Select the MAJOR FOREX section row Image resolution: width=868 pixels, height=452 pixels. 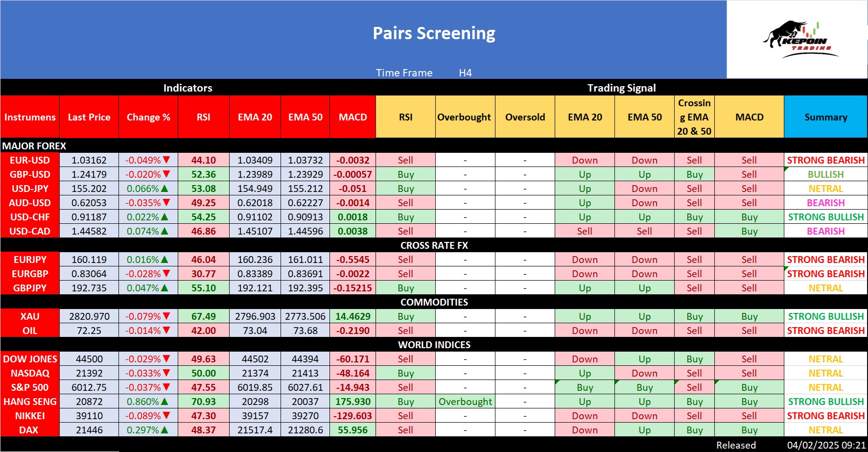[34, 146]
